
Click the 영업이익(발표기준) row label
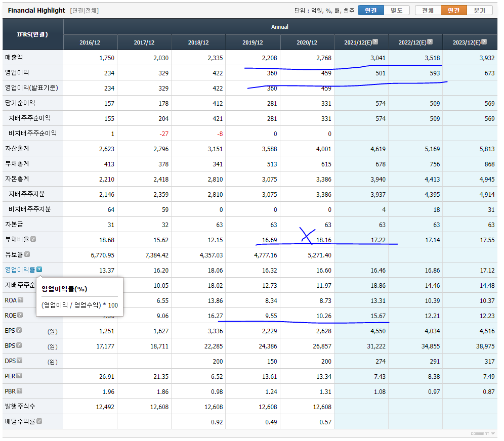coord(31,87)
